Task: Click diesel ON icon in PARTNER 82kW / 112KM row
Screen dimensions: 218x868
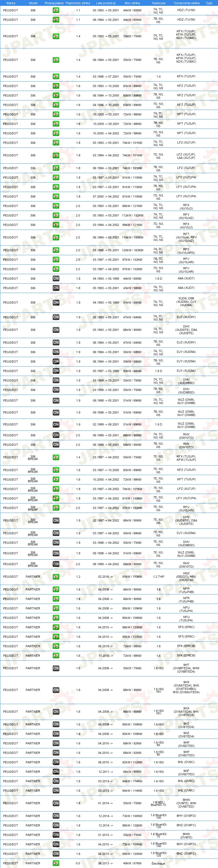Action: [x=56, y=762]
